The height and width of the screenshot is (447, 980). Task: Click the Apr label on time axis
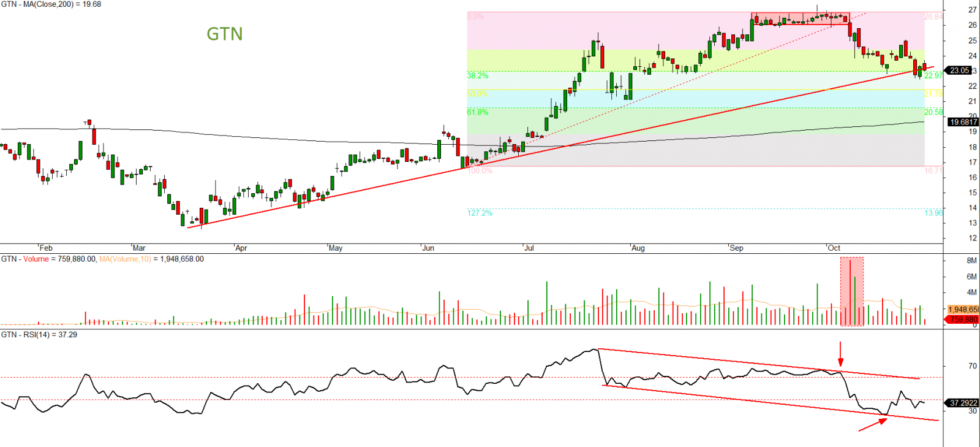coord(241,248)
